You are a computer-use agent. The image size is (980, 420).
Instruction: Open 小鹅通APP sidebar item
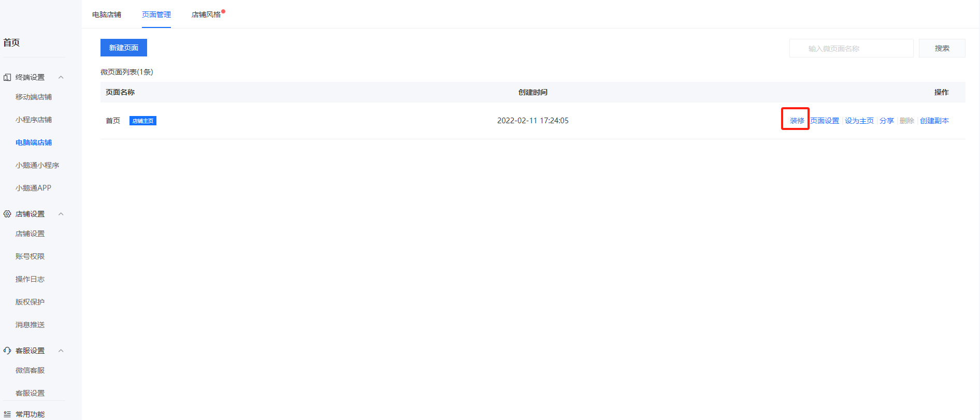33,188
